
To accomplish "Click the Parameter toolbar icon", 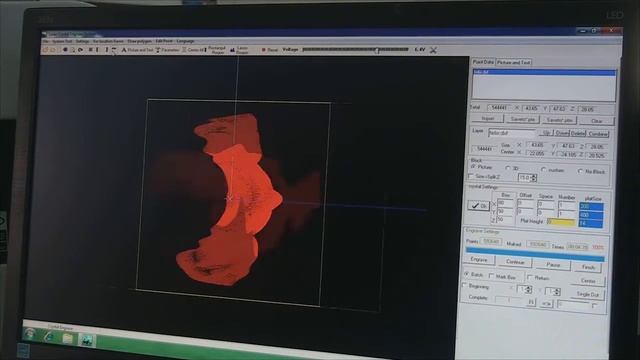I will click(167, 50).
